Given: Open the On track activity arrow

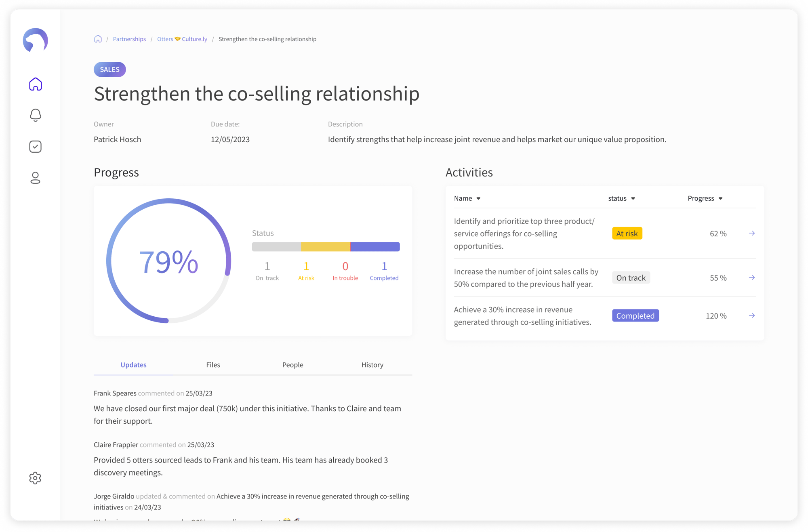Looking at the screenshot, I should click(752, 278).
